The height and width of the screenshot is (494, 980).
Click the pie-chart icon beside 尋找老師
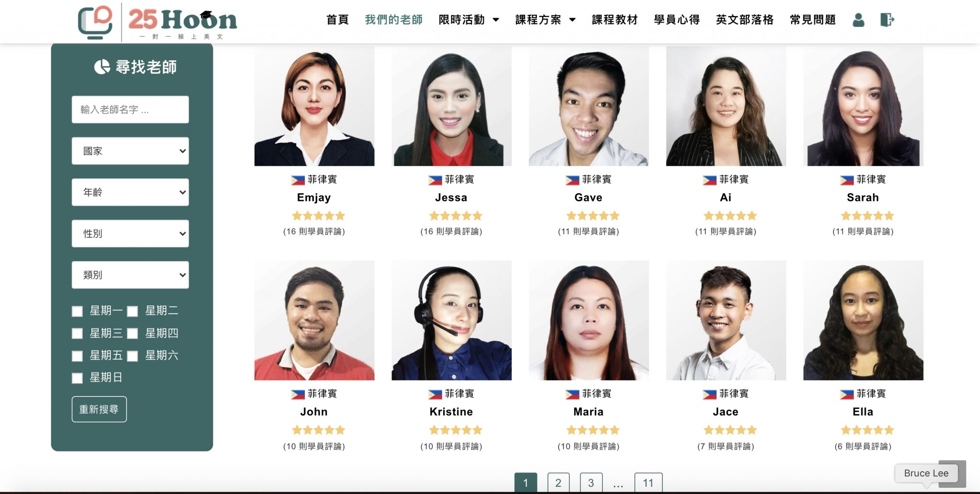point(102,67)
